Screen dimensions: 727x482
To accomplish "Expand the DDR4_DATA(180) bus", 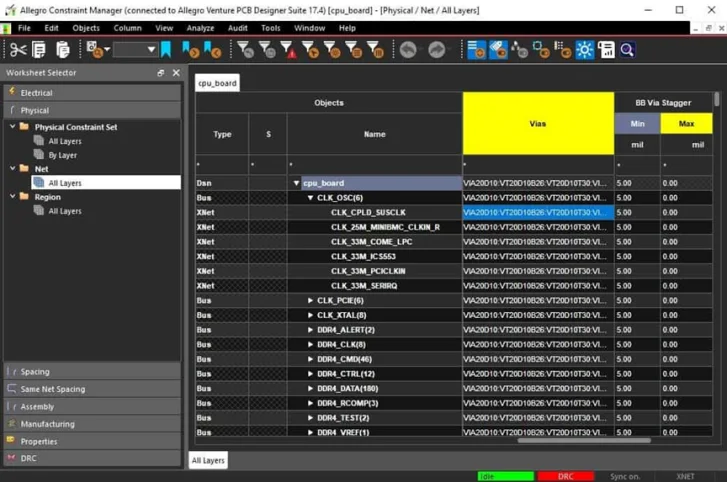I will [x=310, y=388].
